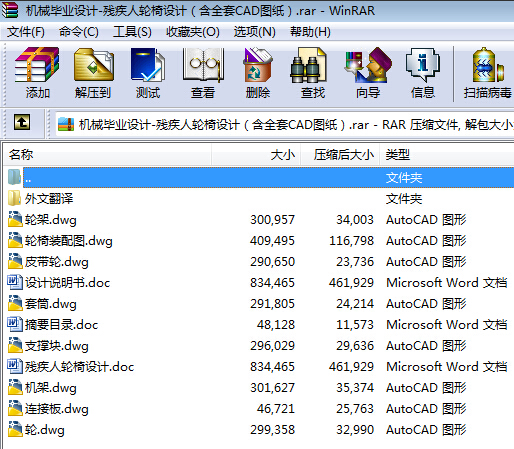
Task: Click the 轮.dwg file icon
Action: [15, 429]
